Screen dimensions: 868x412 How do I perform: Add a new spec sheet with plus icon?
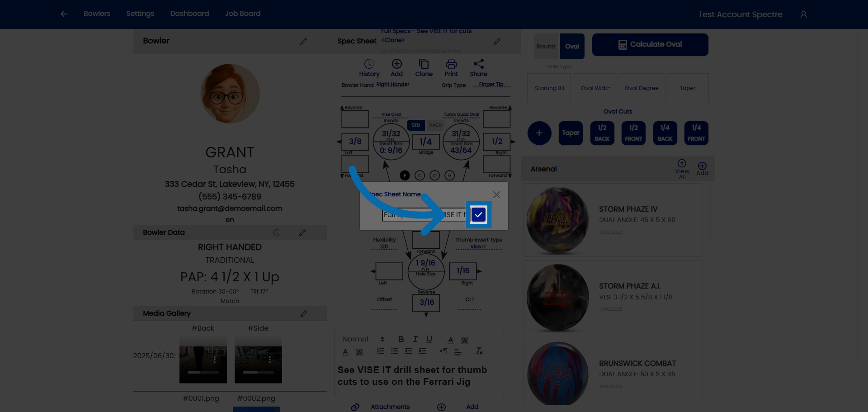(x=396, y=68)
